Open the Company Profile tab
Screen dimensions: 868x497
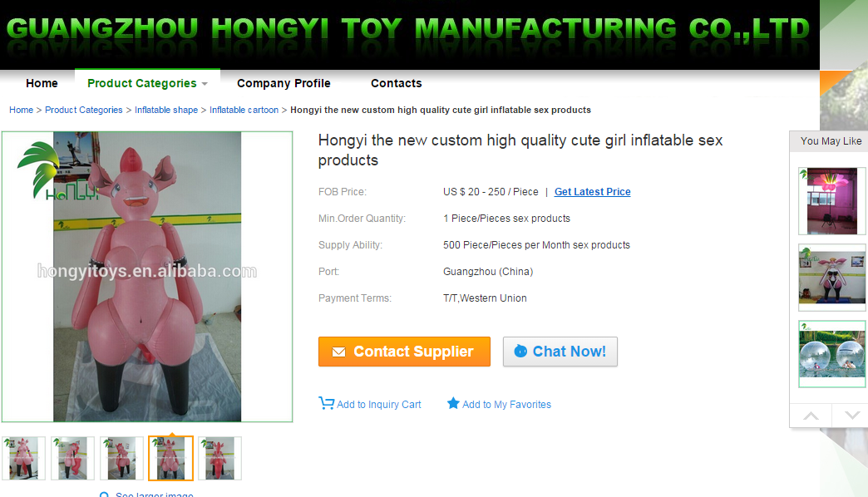[284, 84]
